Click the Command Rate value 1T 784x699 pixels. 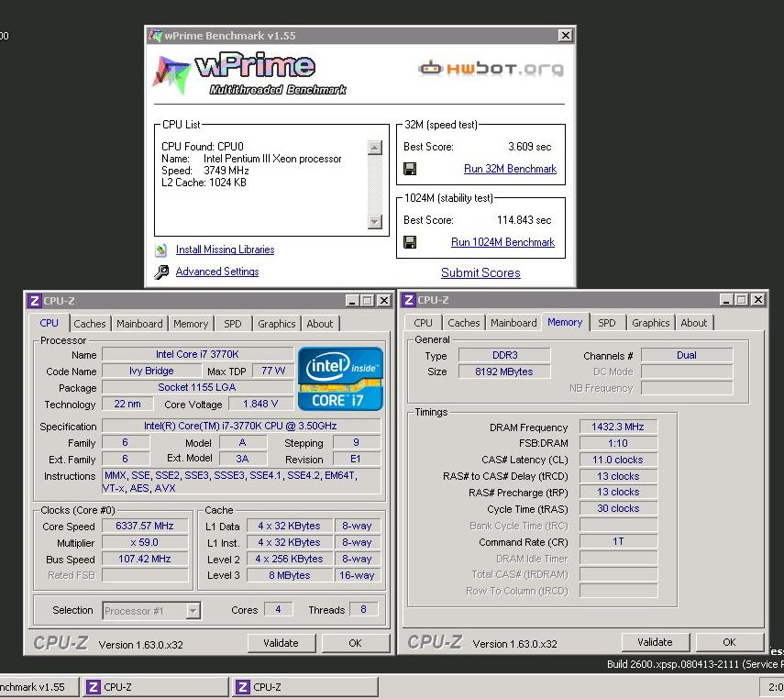(618, 542)
